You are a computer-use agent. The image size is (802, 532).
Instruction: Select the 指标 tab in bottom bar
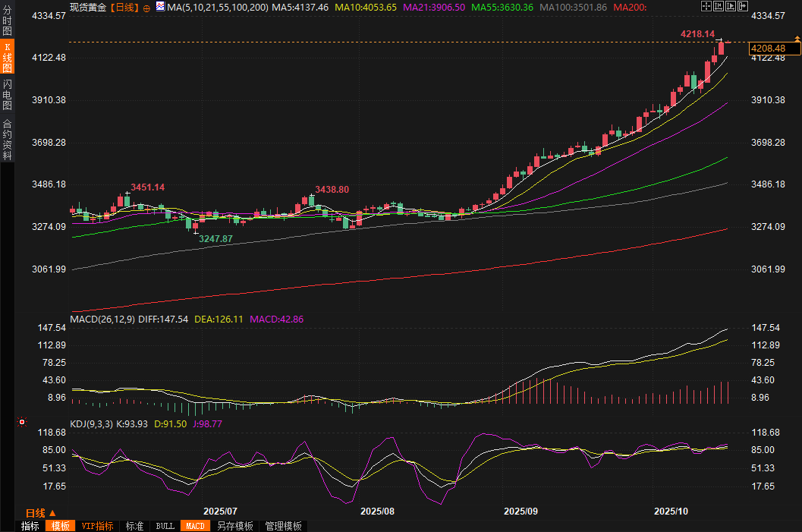pos(30,526)
